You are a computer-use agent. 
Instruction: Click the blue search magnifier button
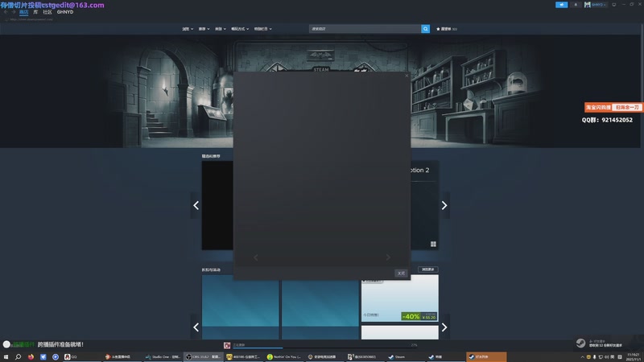(x=426, y=29)
